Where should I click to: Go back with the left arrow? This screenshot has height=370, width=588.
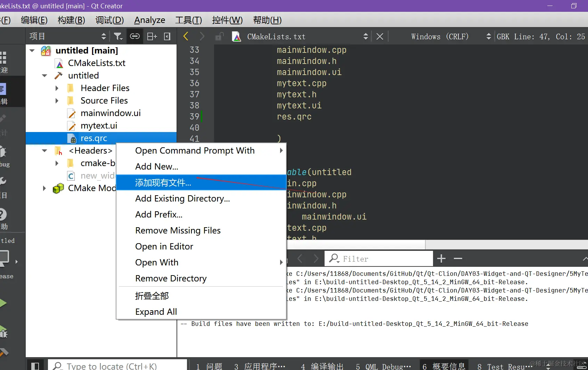point(186,36)
